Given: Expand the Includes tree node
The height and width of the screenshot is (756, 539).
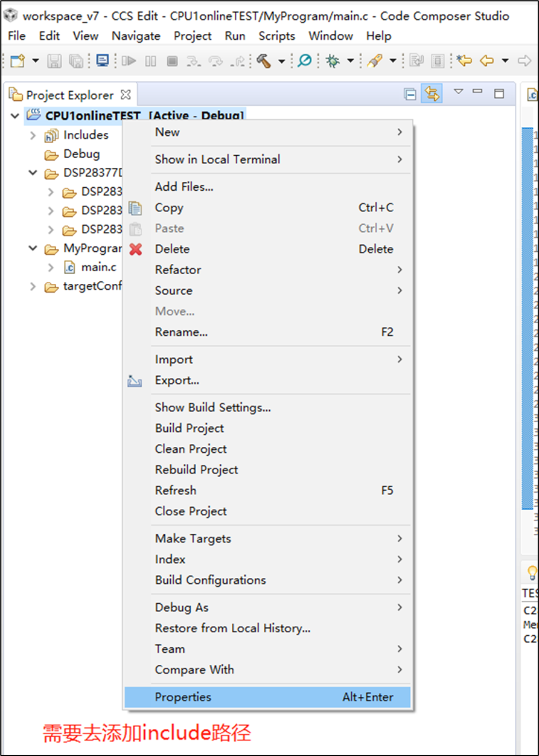Looking at the screenshot, I should point(33,135).
